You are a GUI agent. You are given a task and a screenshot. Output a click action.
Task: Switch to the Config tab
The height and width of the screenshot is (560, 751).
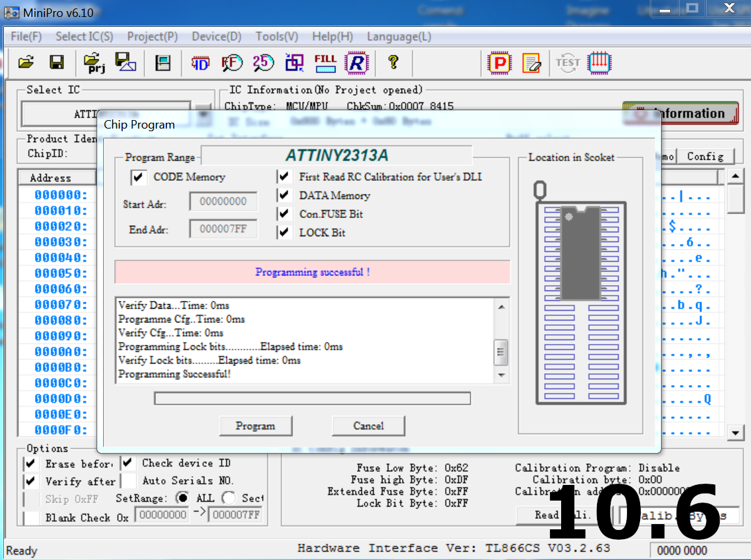705,156
